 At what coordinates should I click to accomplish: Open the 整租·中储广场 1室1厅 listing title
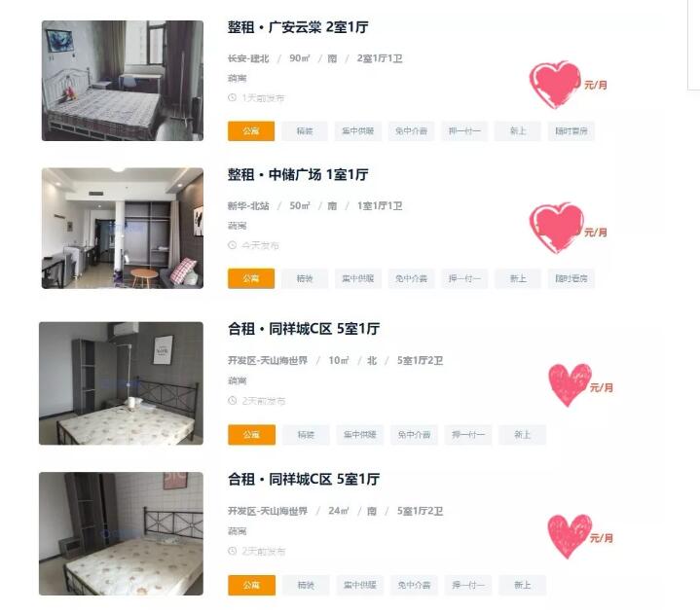point(298,174)
